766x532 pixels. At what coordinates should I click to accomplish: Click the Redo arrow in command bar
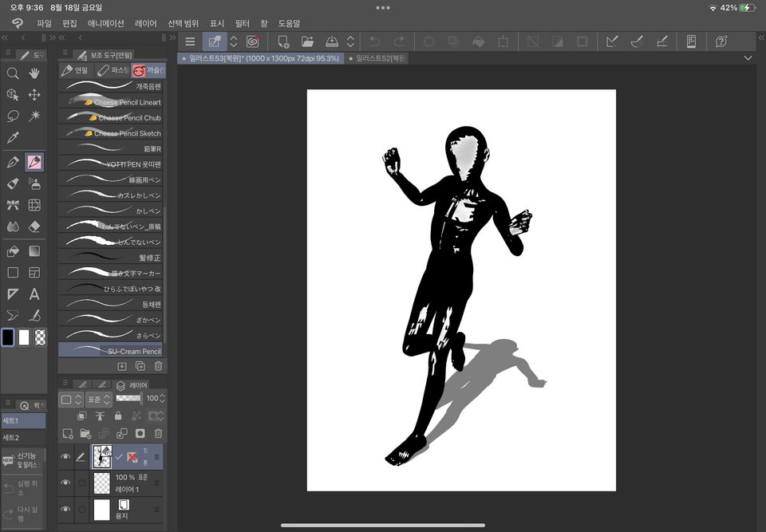pyautogui.click(x=399, y=41)
